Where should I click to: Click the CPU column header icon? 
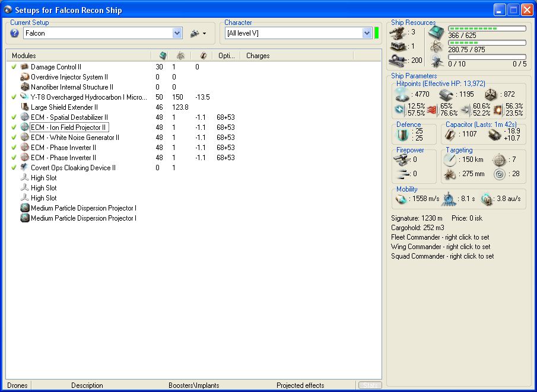(163, 56)
